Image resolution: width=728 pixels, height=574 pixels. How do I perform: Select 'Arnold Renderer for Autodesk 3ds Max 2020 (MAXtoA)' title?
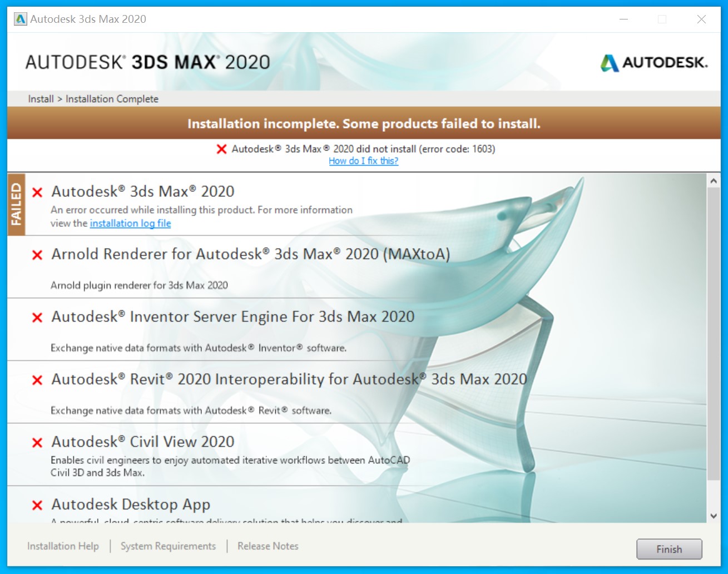coord(251,254)
